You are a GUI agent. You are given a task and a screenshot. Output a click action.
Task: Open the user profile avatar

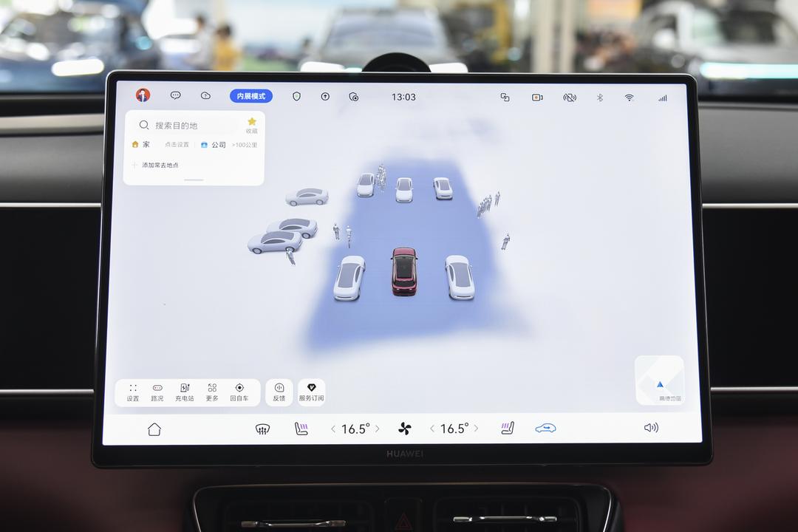143,95
